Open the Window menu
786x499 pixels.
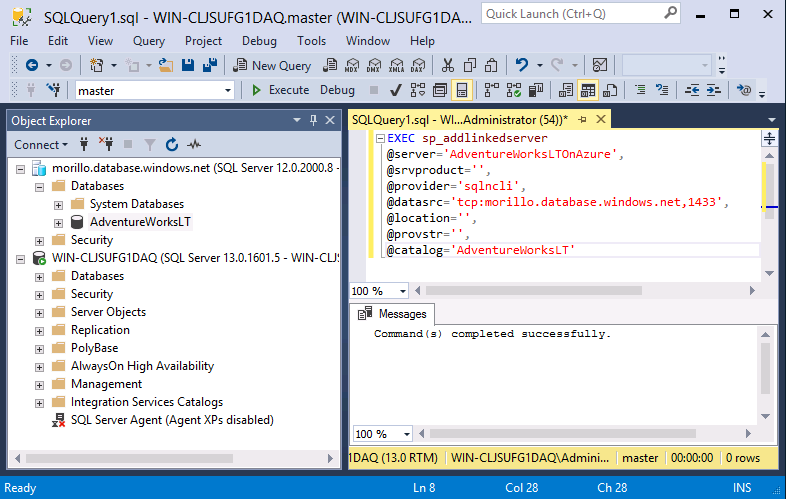coord(367,41)
